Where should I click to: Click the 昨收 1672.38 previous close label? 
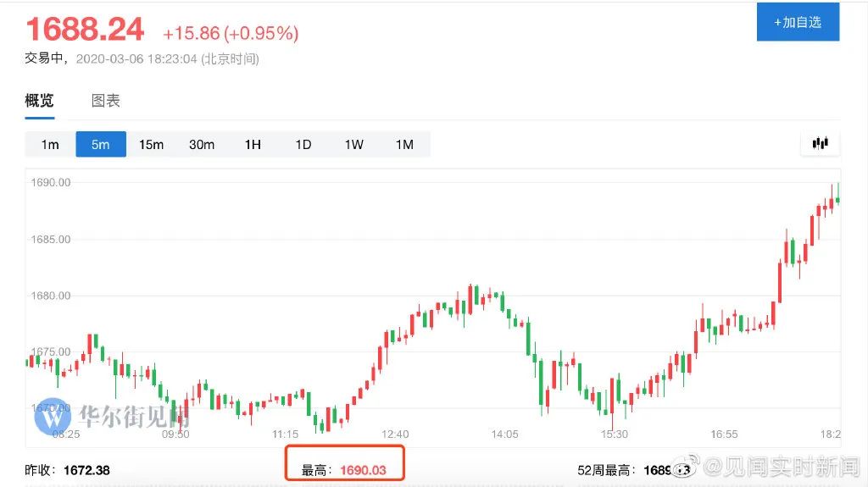68,470
